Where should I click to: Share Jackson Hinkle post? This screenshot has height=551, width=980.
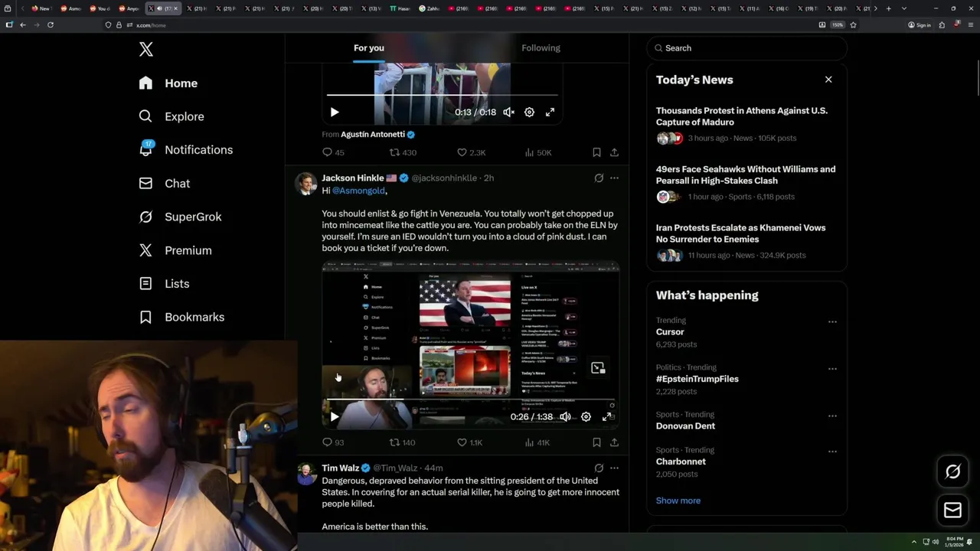point(614,442)
